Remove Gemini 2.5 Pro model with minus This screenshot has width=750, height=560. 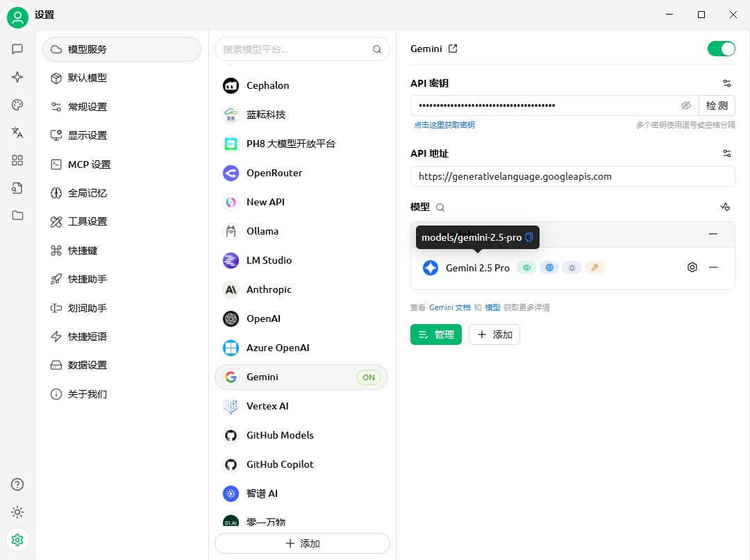coord(713,267)
